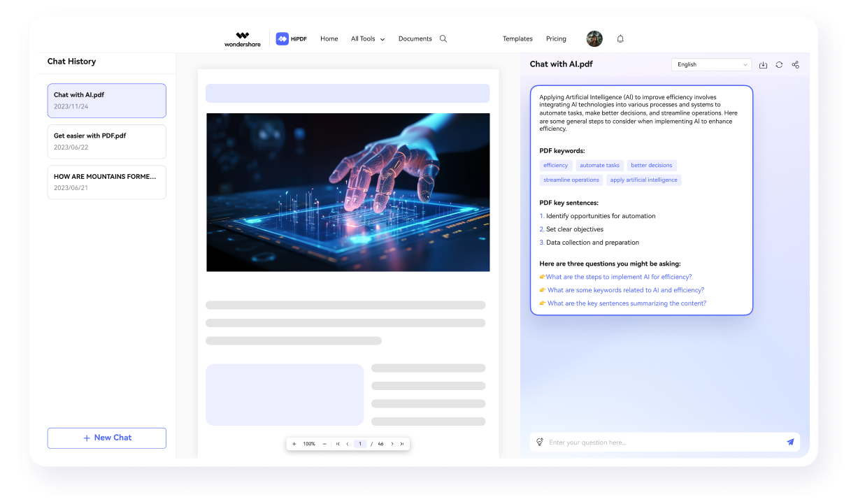Click the 'automate tasks' keyword chip
This screenshot has width=851, height=504.
pyautogui.click(x=599, y=165)
